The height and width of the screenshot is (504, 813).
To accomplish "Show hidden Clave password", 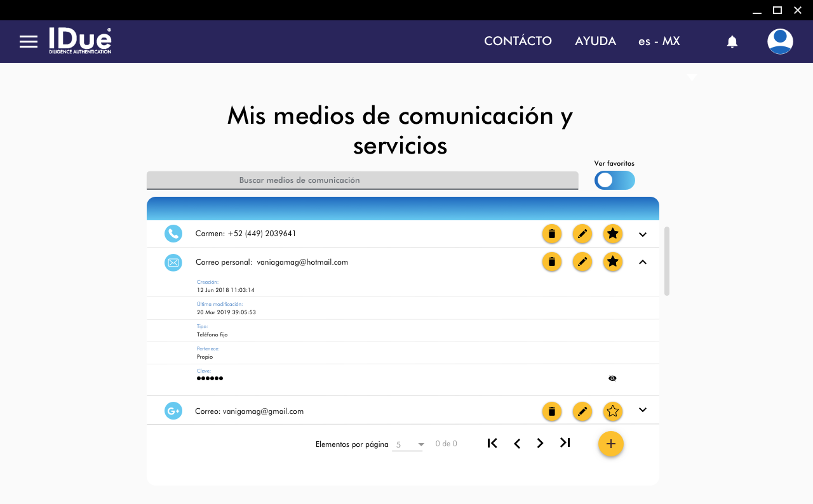I will [612, 378].
